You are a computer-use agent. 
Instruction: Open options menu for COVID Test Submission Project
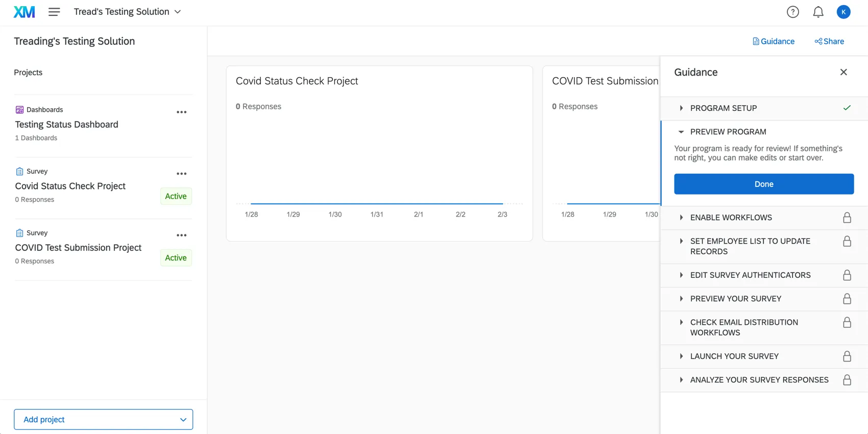tap(181, 235)
